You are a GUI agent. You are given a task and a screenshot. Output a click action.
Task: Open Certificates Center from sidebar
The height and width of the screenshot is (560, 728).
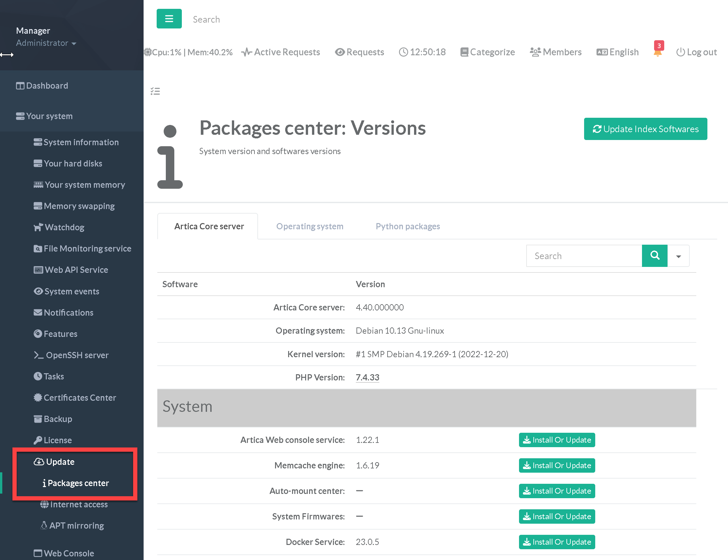[x=79, y=398]
